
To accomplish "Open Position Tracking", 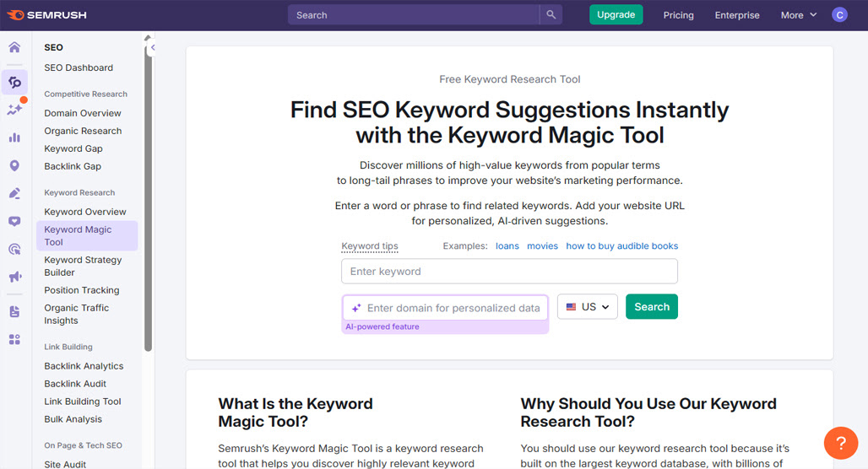I will (x=82, y=290).
